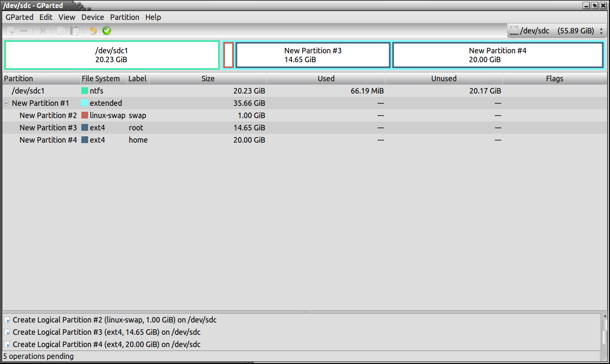The image size is (610, 364).
Task: Sort by the Unused column header
Action: 444,79
